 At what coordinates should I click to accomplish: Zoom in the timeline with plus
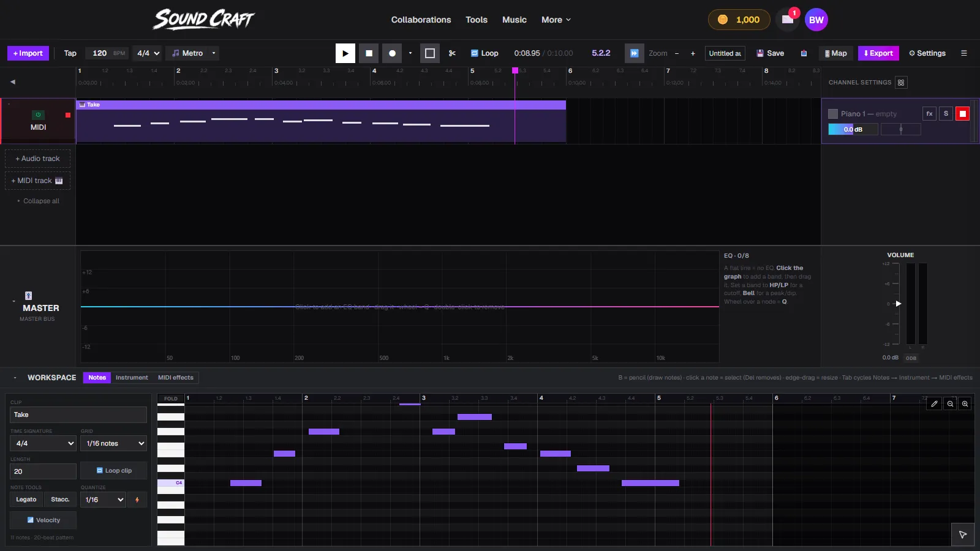tap(693, 53)
